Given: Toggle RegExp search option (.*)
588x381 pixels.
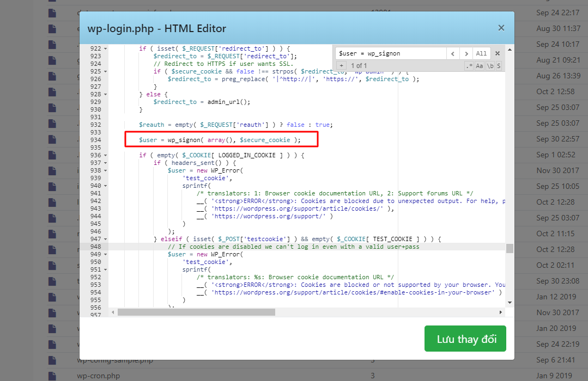Looking at the screenshot, I should 469,66.
